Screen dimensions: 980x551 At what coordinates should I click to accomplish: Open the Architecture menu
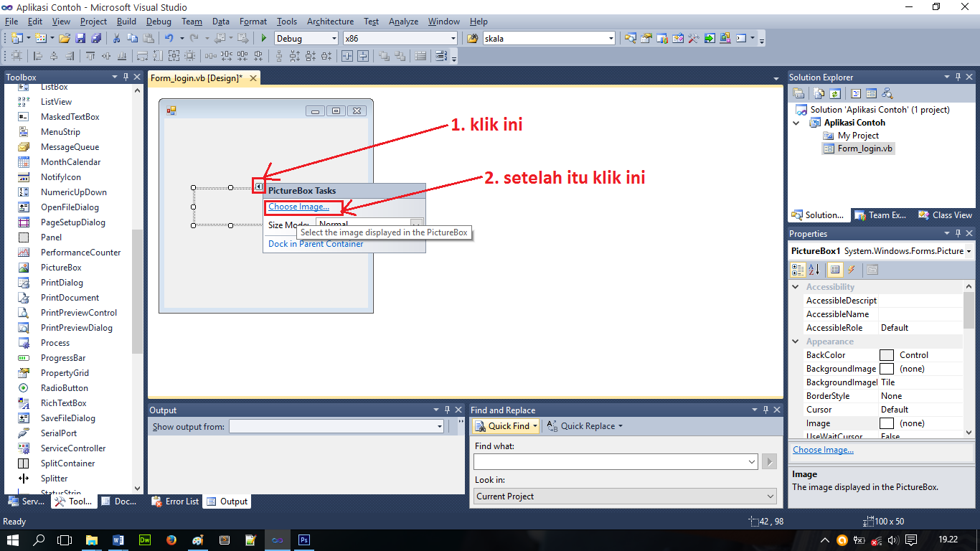[330, 22]
